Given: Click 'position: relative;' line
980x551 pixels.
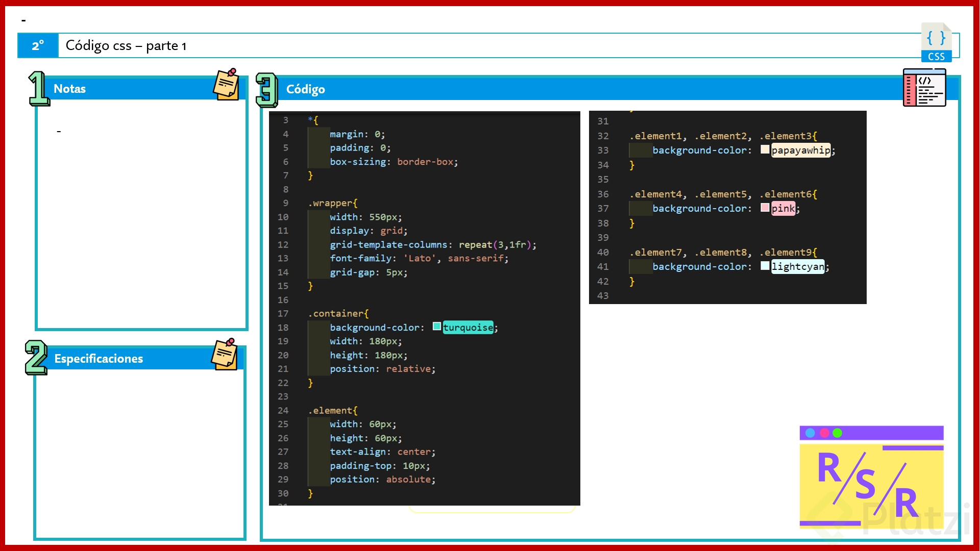Looking at the screenshot, I should coord(383,369).
